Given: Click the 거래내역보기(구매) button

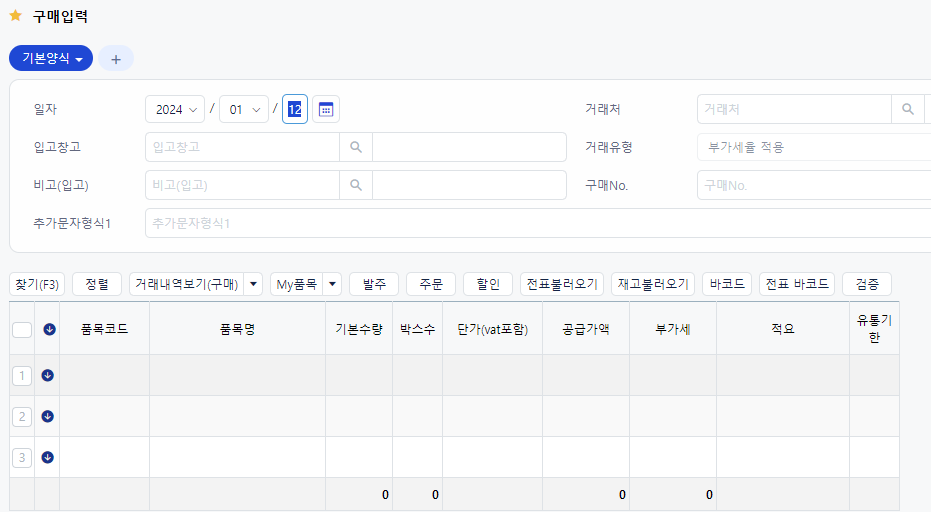Looking at the screenshot, I should [186, 284].
